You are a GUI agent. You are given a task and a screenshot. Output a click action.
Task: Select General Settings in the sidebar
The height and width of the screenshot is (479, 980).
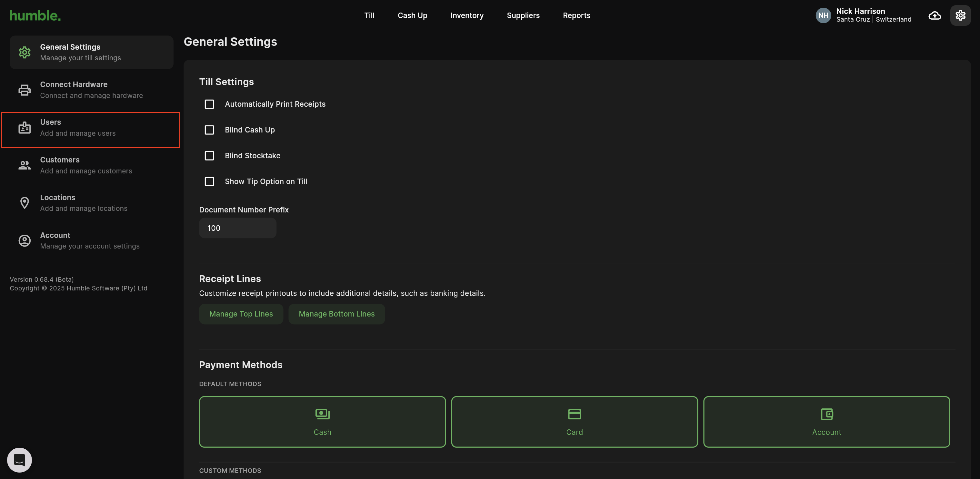(91, 53)
